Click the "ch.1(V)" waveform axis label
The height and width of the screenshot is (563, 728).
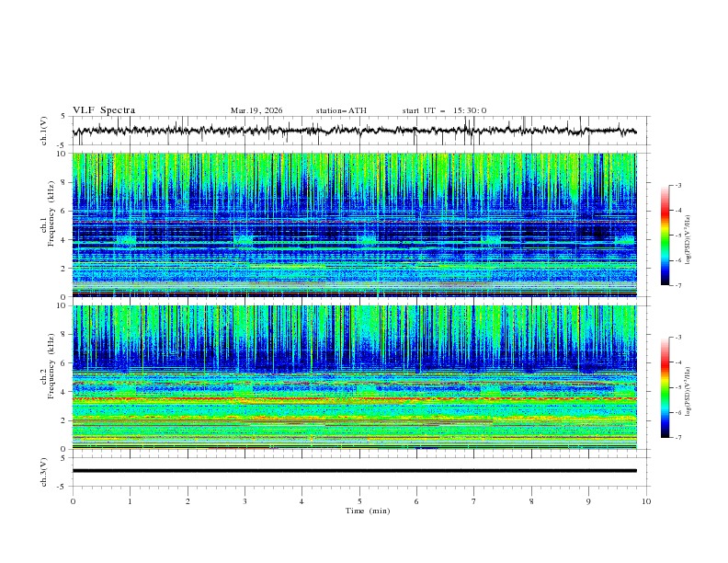point(44,131)
